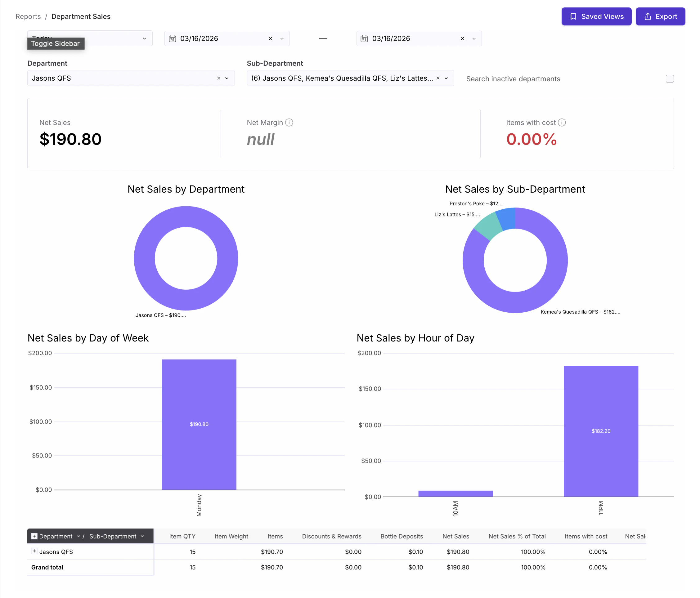Click the Export button
700x598 pixels.
tap(660, 16)
